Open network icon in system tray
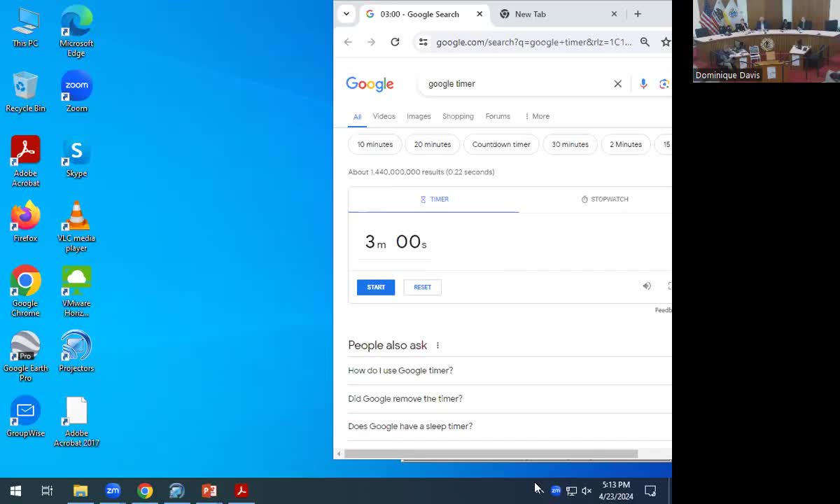840x504 pixels. coord(571,491)
